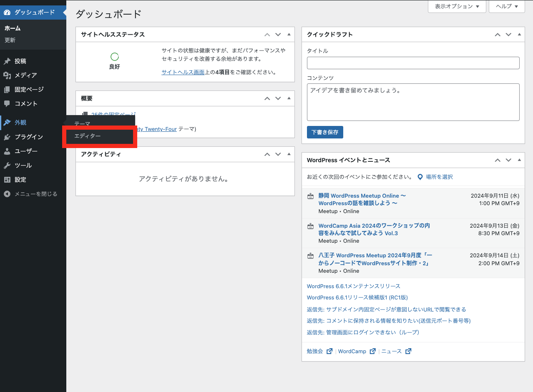
Task: Move アクティビティ panel up with arrow
Action: pos(267,154)
